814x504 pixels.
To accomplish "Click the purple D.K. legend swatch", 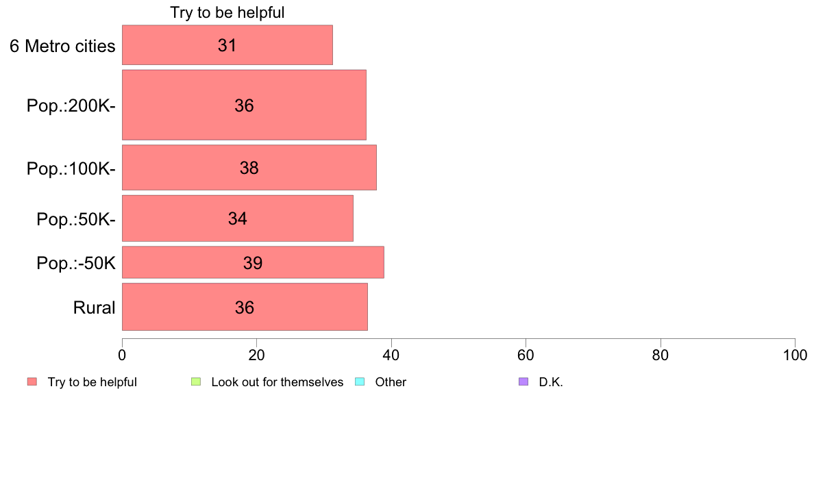I will coord(523,381).
